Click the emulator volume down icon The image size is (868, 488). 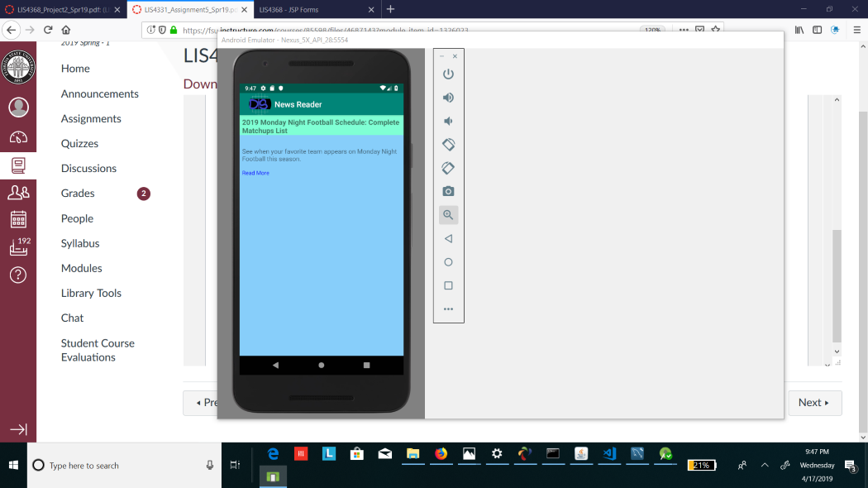click(x=448, y=121)
